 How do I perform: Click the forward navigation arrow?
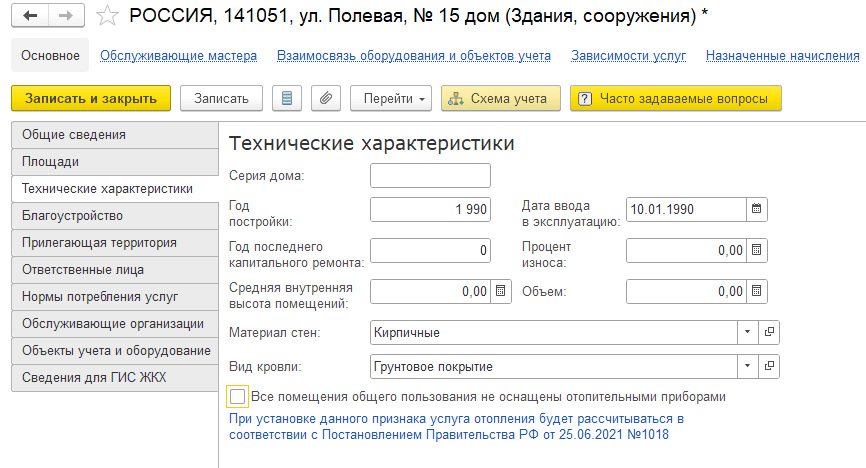click(65, 17)
